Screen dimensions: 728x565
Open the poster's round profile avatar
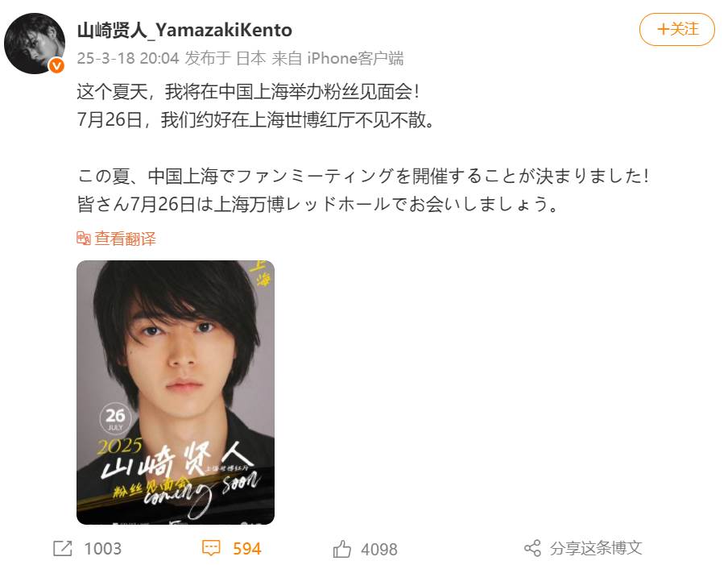click(x=35, y=44)
